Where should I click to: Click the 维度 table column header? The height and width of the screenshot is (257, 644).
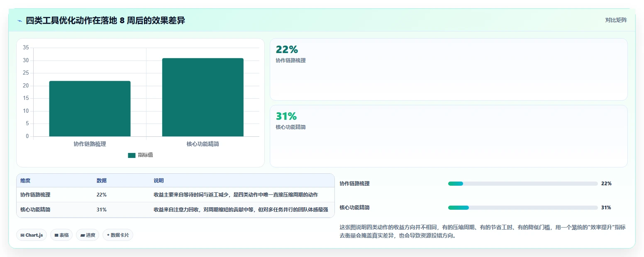[x=25, y=181]
